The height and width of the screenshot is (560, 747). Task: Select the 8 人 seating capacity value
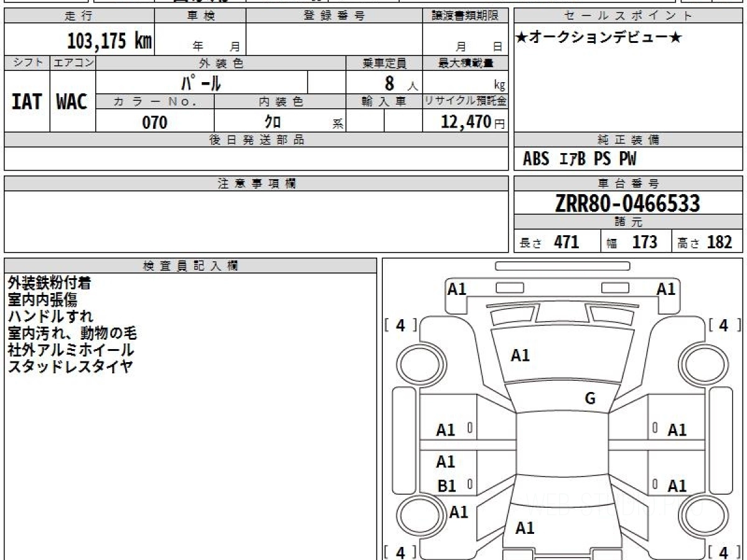click(x=401, y=83)
